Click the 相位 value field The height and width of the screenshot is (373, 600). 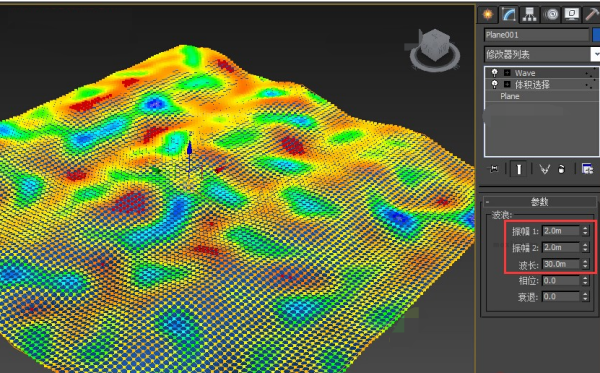click(561, 280)
